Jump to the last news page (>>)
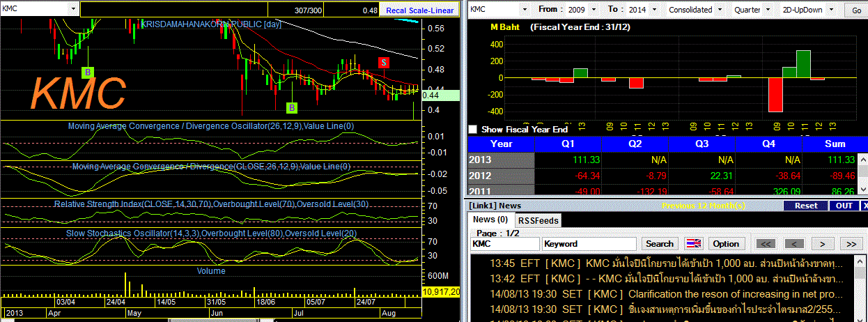This screenshot has width=868, height=322. click(x=851, y=244)
